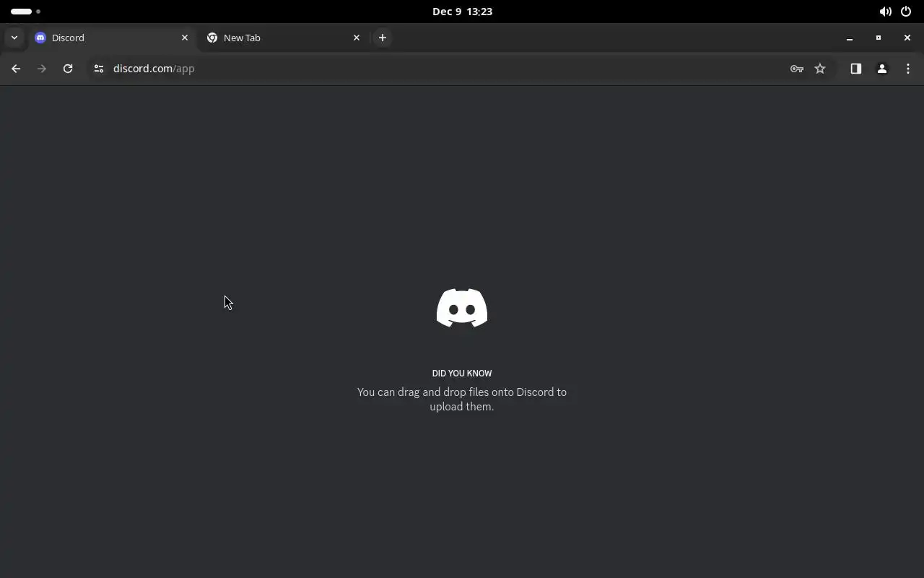Open a new browser tab
Viewport: 924px width, 578px height.
coord(383,38)
